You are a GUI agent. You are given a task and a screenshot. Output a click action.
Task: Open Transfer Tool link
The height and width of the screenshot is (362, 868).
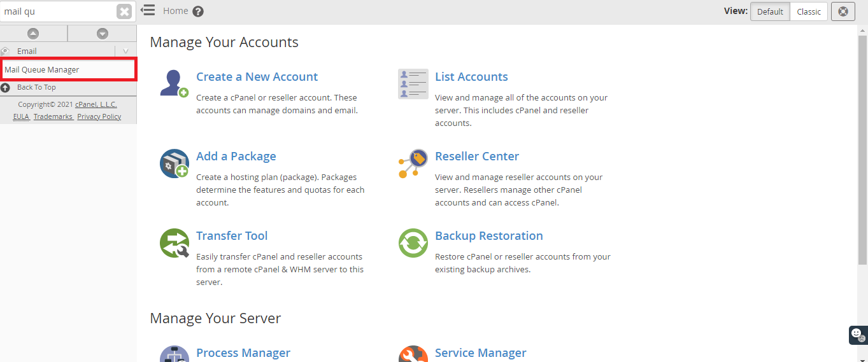click(x=232, y=236)
